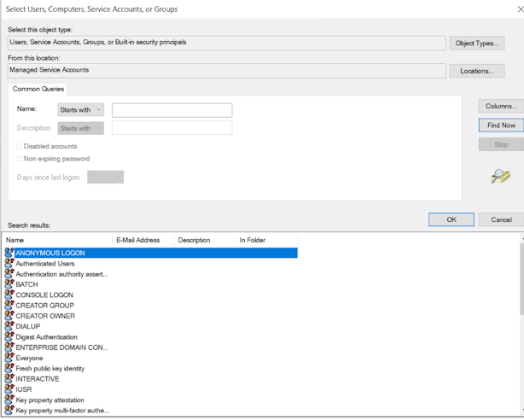
Task: Click the group icon beside Everyone
Action: click(9, 358)
